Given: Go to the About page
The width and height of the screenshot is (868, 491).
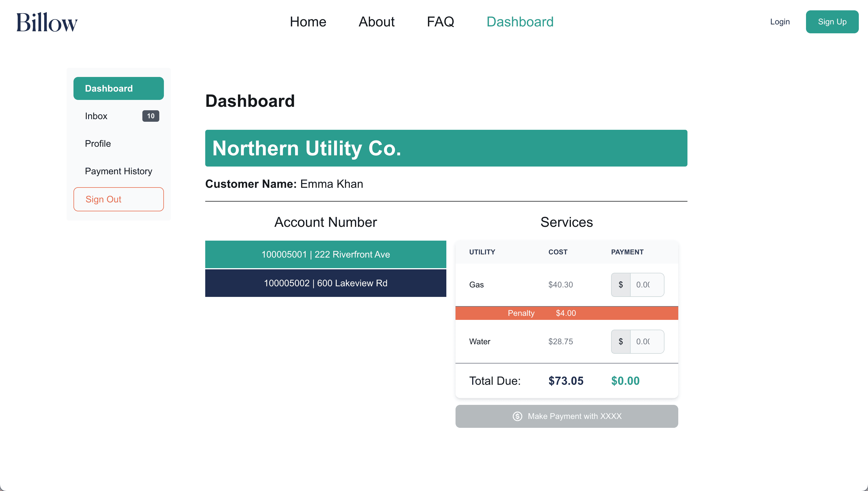Looking at the screenshot, I should pos(376,22).
